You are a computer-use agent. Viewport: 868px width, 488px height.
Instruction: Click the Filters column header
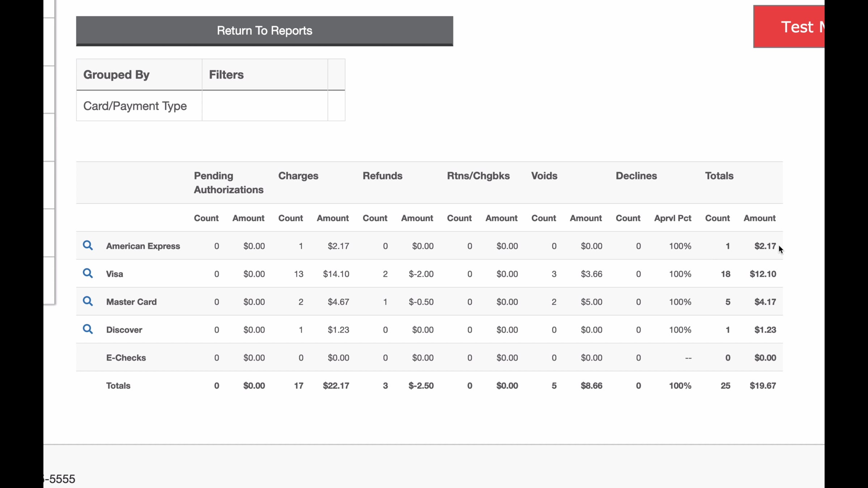point(226,74)
